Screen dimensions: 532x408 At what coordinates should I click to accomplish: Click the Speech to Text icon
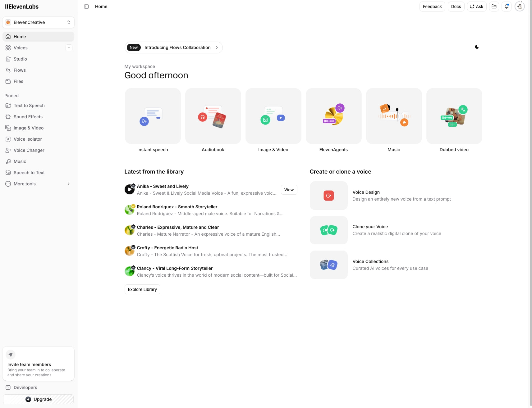click(x=8, y=173)
